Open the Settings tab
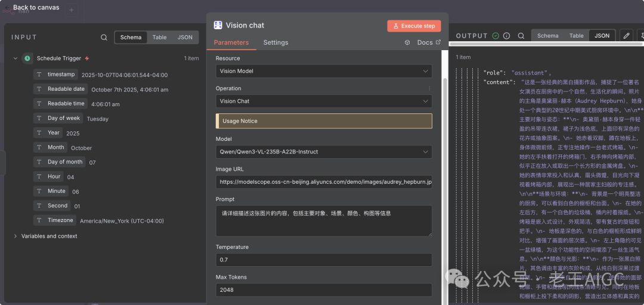The width and height of the screenshot is (644, 305). coord(275,42)
